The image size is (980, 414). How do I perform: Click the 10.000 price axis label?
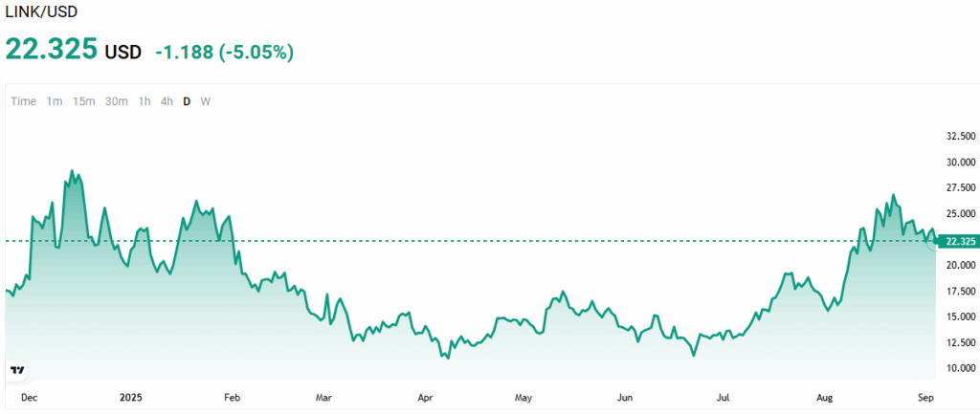960,368
